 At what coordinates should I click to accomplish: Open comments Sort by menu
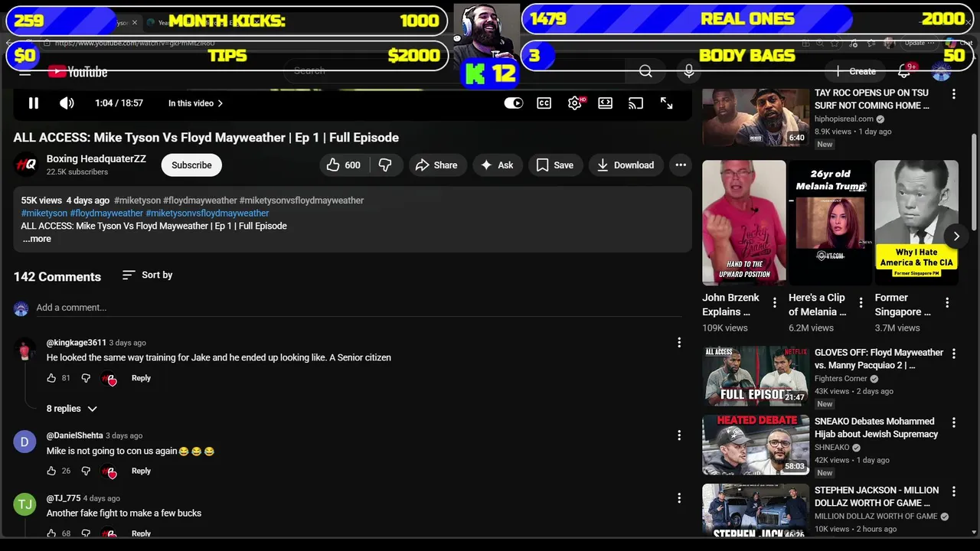[148, 275]
